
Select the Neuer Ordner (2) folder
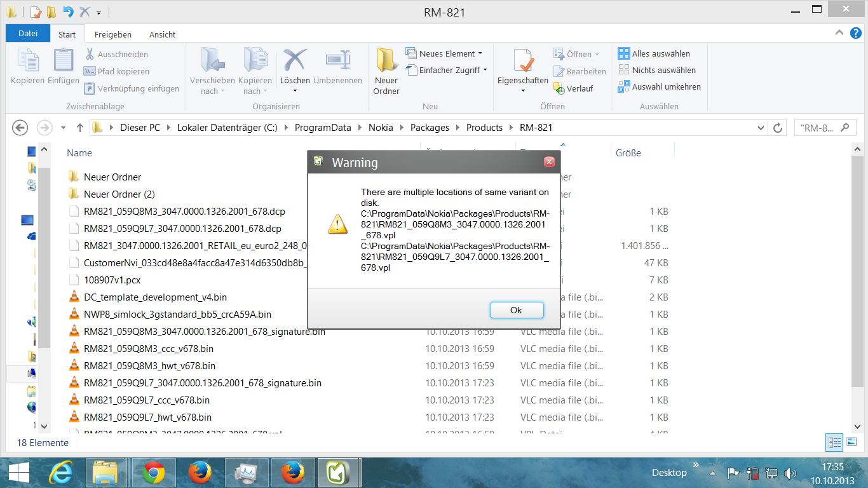[119, 194]
